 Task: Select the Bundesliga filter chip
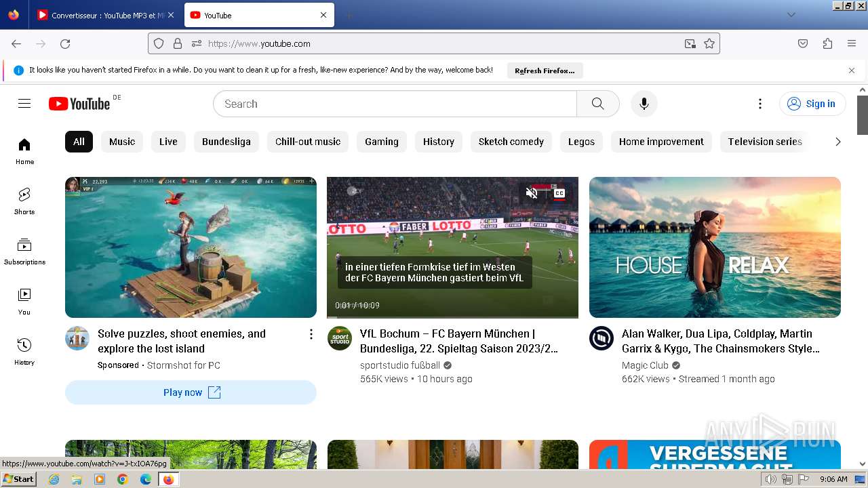tap(226, 142)
